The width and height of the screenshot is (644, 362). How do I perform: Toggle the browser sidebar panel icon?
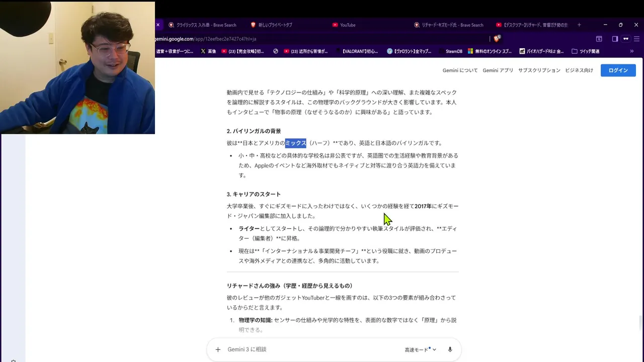coord(615,39)
